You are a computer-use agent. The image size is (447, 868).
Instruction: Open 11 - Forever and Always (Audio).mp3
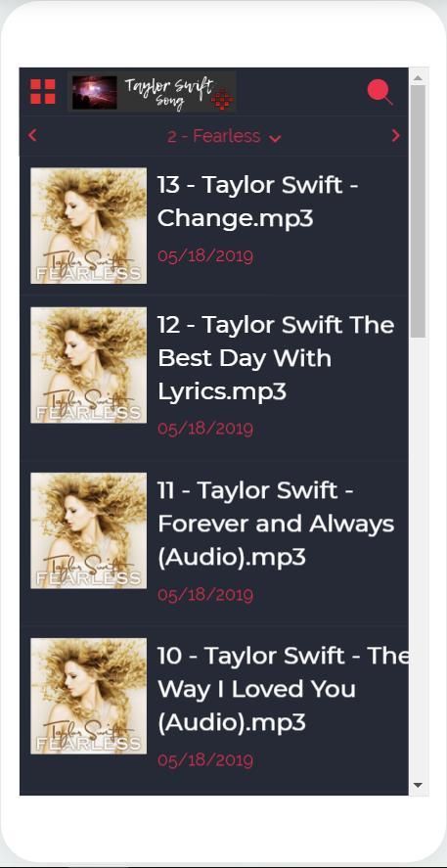pos(276,524)
